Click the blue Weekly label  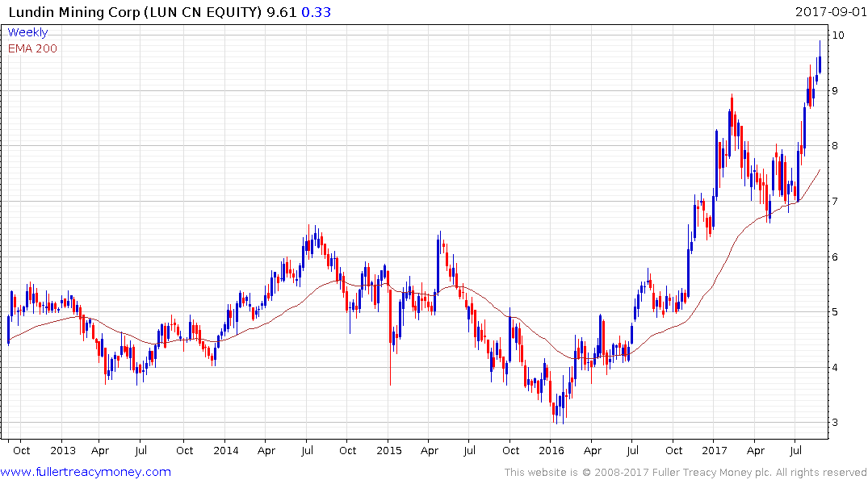(x=27, y=32)
